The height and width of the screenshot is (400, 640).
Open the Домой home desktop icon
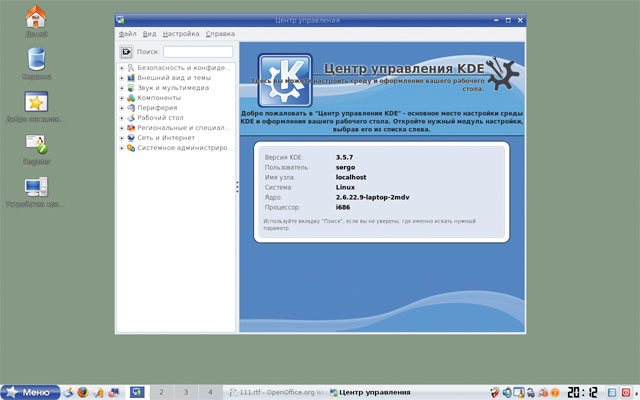point(36,17)
